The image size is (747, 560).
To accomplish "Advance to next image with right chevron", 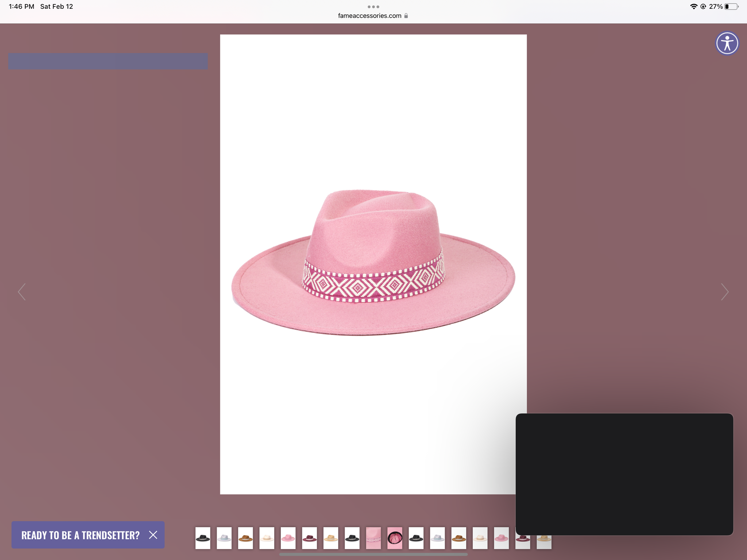I will 724,292.
